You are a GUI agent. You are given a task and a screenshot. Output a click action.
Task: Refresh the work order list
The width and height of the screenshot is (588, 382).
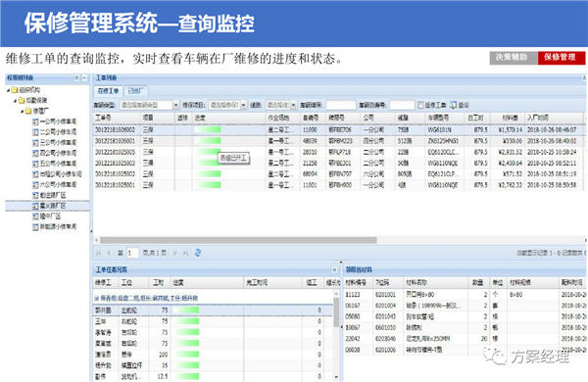click(x=198, y=253)
